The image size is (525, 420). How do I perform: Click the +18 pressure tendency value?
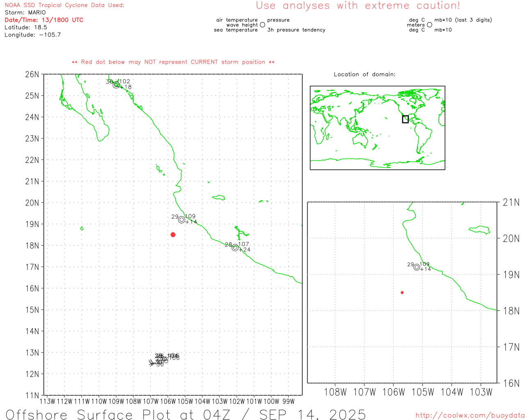(126, 87)
